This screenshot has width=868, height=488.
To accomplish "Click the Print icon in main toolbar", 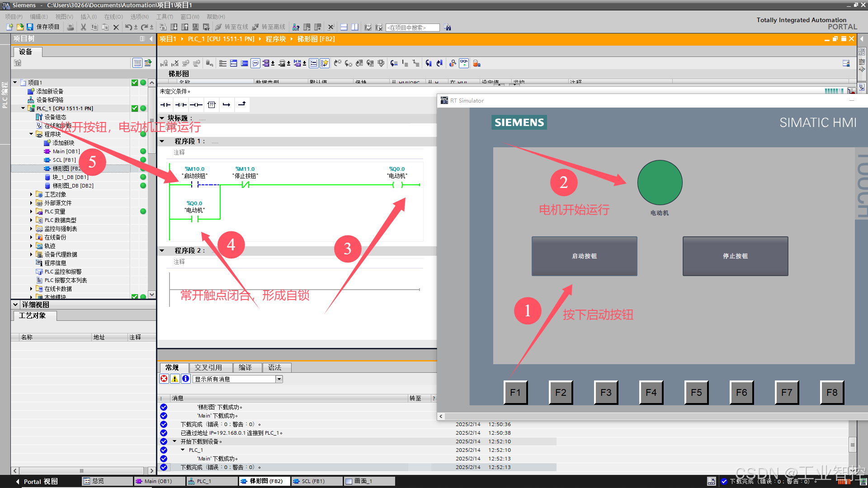I will pos(71,27).
